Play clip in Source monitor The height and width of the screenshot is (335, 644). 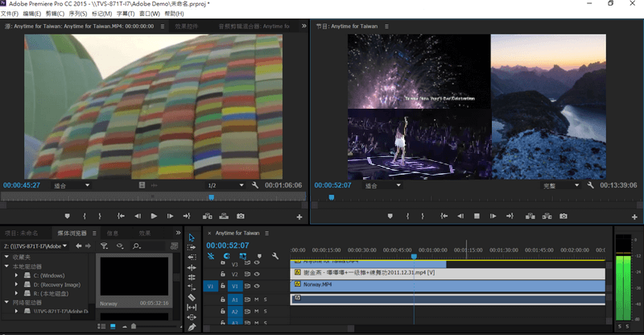tap(154, 216)
